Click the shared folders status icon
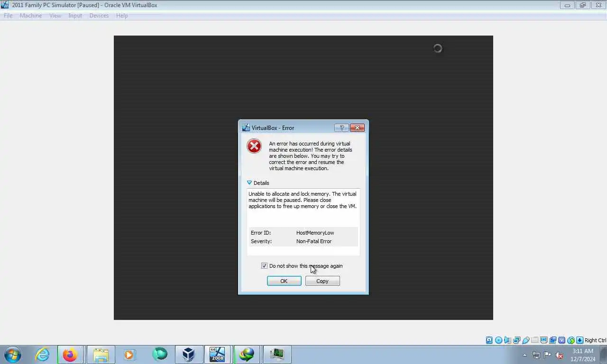Viewport: 607px width, 364px height. 535,340
